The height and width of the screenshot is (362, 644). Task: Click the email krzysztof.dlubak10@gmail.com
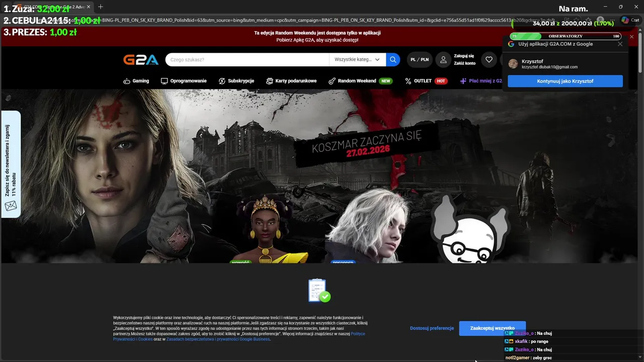(x=549, y=67)
